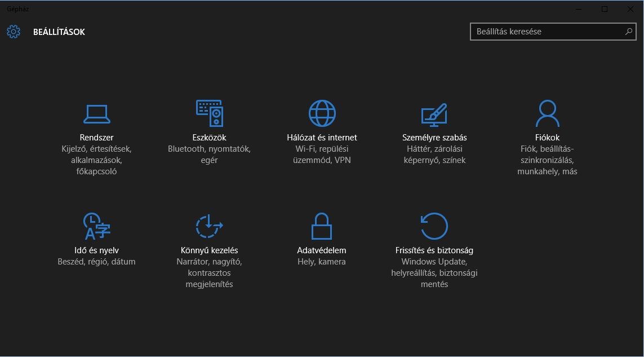Open the Fiókok person icon

coord(548,113)
